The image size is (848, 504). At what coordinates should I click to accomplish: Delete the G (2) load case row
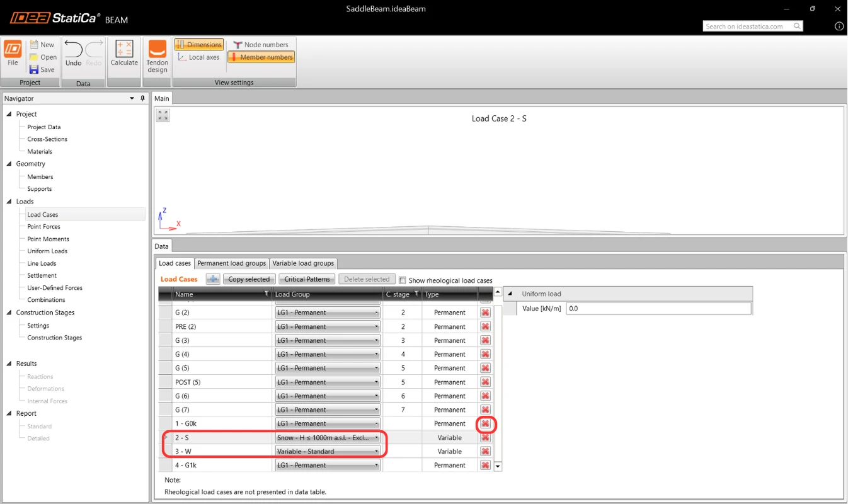[485, 312]
